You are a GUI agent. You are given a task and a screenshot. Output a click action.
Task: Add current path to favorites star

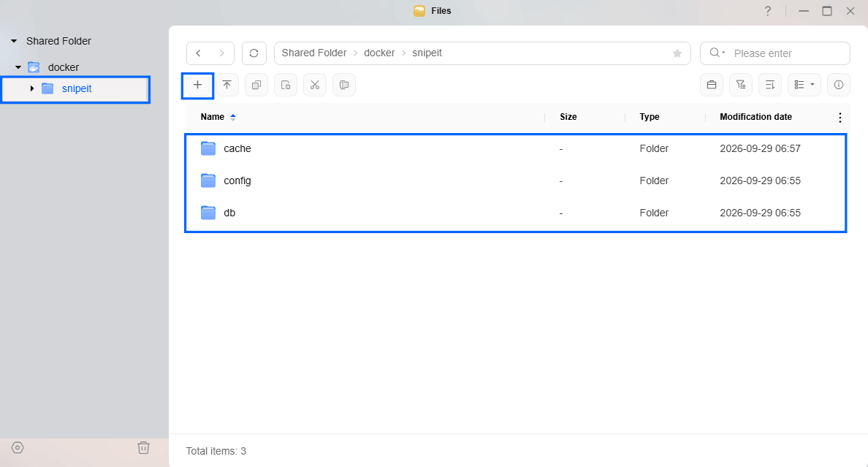point(677,53)
